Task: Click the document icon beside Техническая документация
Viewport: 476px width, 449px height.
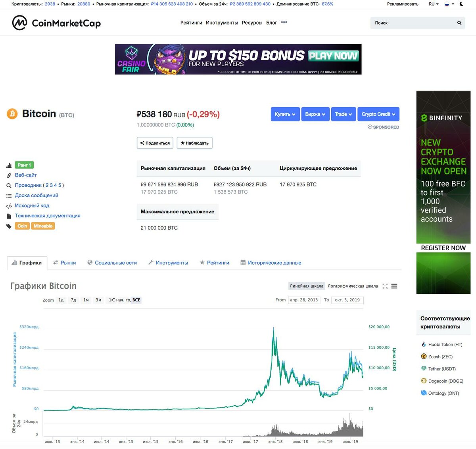Action: [9, 216]
